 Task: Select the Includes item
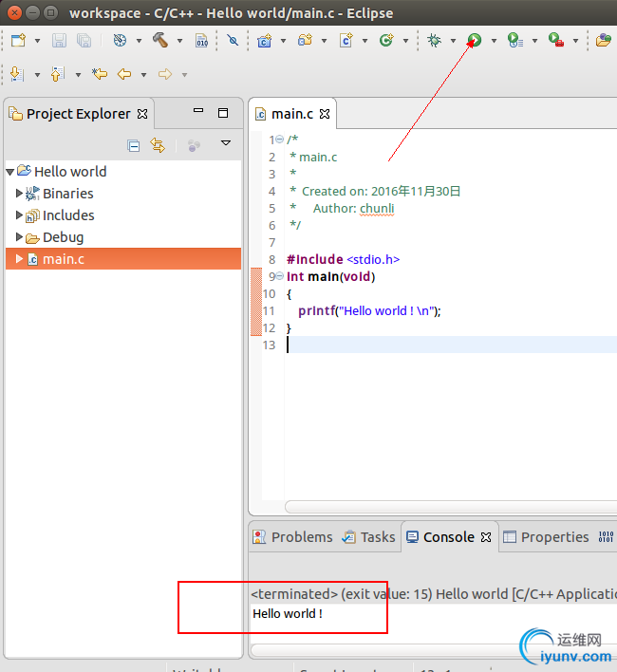(x=68, y=215)
